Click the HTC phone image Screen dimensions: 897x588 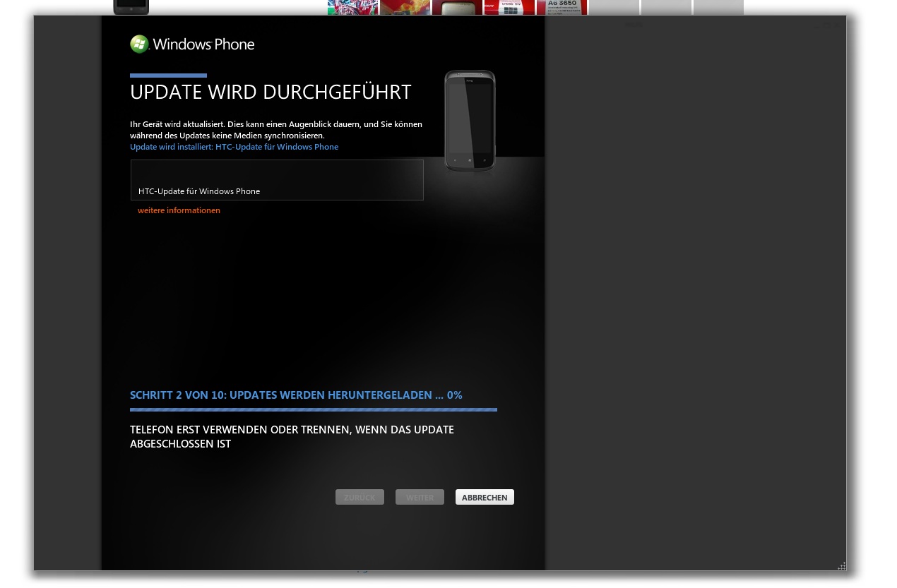click(x=470, y=121)
